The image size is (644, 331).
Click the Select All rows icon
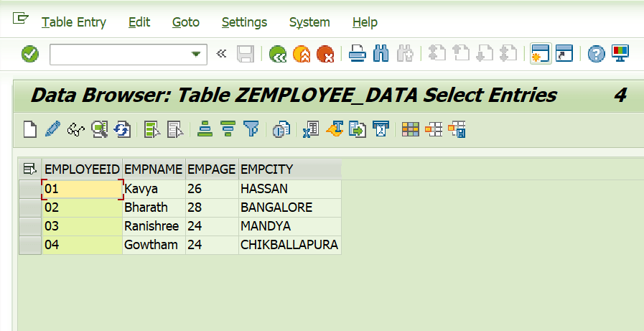(x=152, y=130)
